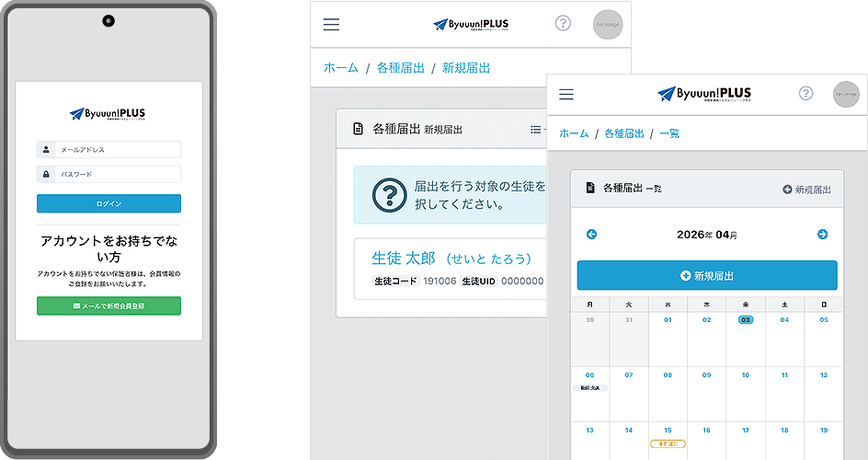Open the hamburger menu in the 一覧 window
Screen dimensions: 868x460
pyautogui.click(x=566, y=94)
